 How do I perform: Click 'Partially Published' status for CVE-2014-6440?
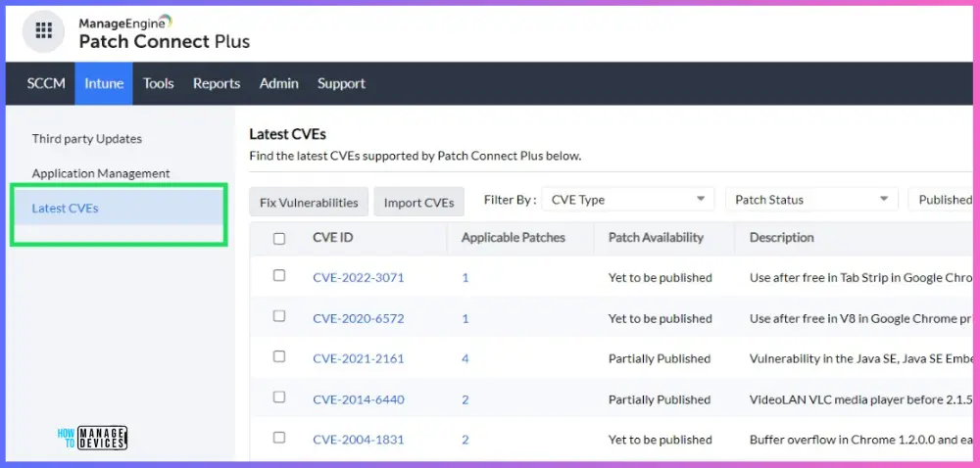tap(660, 399)
